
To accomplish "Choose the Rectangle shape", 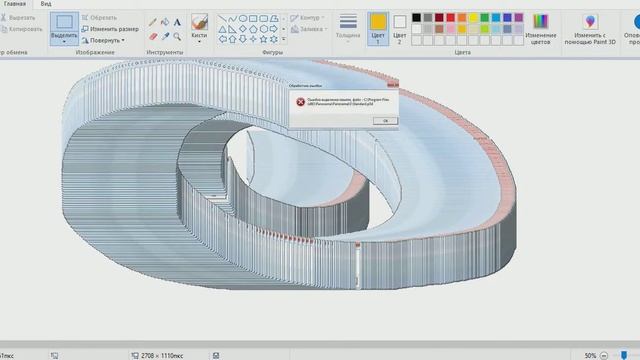I will [x=253, y=19].
